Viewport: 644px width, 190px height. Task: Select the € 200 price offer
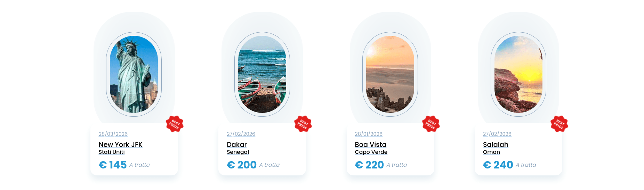(x=242, y=165)
